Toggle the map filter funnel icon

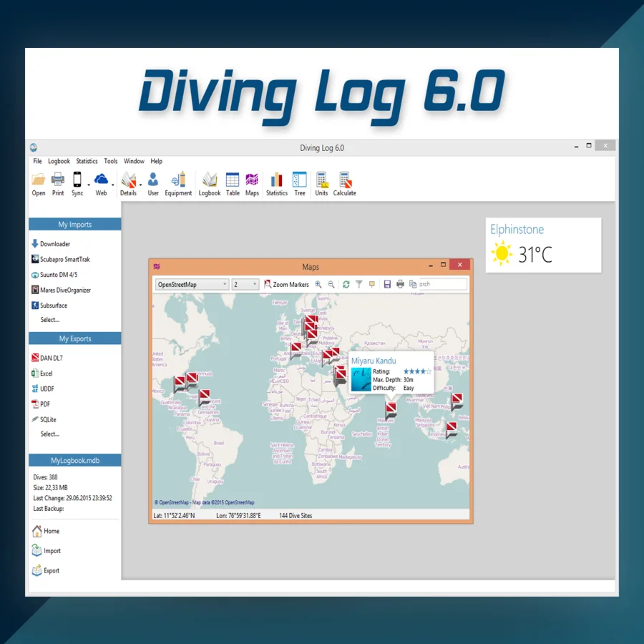click(x=358, y=284)
